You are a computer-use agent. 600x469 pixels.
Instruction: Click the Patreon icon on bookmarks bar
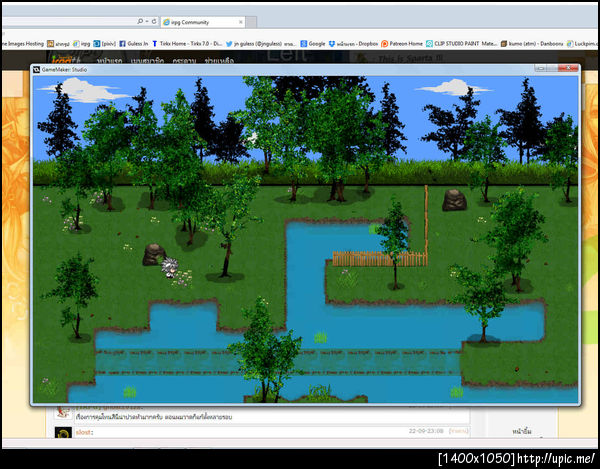385,44
